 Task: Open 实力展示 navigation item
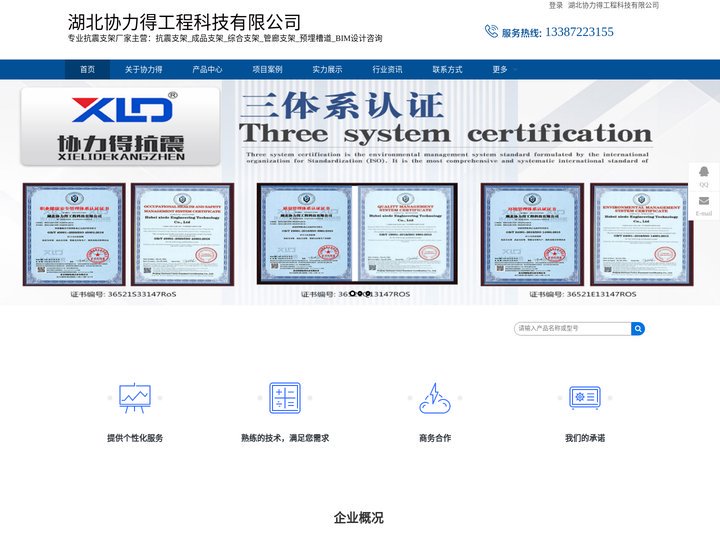(327, 69)
